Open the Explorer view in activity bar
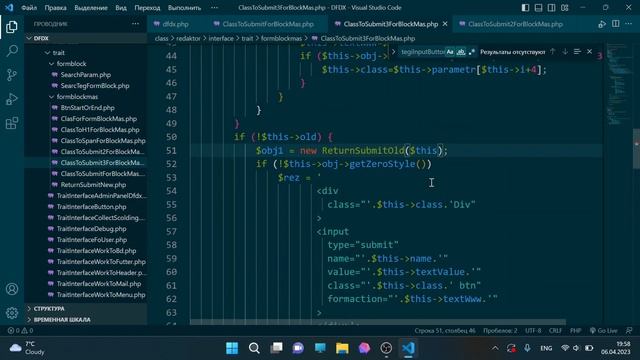The image size is (640, 360). (x=12, y=27)
